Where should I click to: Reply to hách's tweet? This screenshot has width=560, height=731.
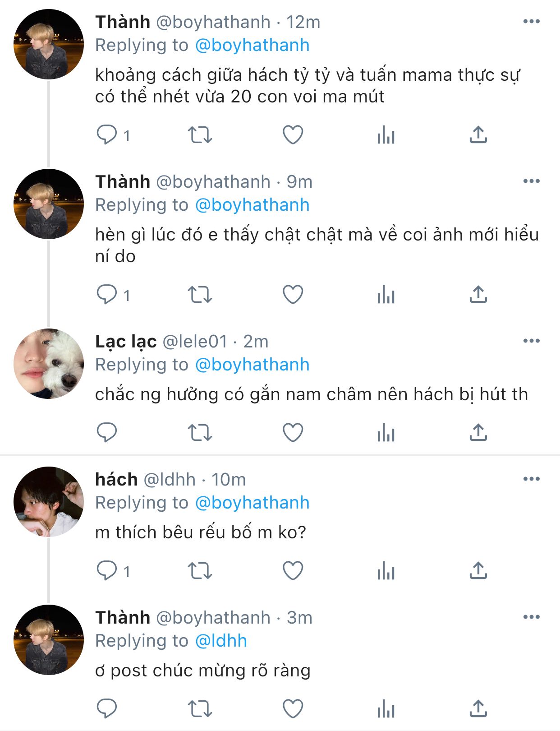(107, 571)
